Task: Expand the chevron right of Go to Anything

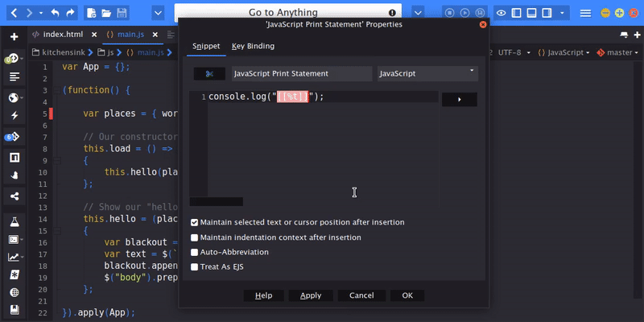Action: (x=418, y=13)
